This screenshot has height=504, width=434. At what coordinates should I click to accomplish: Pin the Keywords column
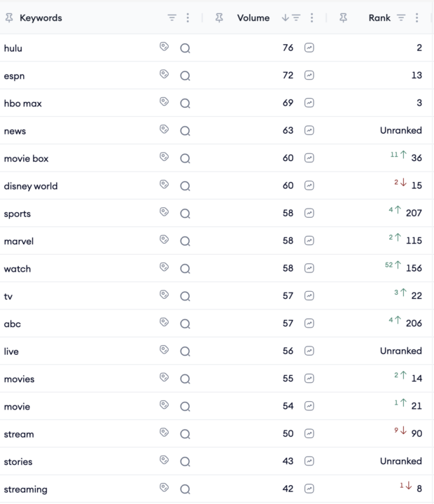(x=9, y=18)
